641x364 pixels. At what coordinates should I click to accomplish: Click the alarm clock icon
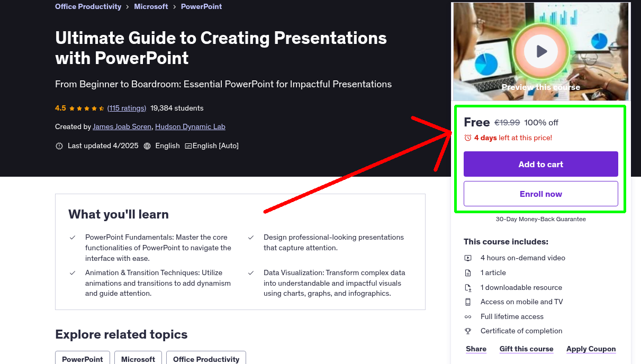tap(468, 138)
